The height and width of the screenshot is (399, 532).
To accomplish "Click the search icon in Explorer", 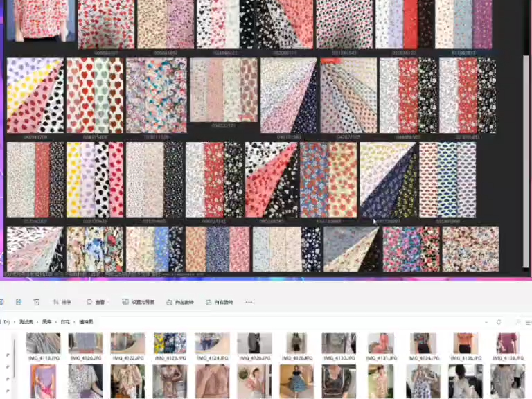I will click(518, 322).
